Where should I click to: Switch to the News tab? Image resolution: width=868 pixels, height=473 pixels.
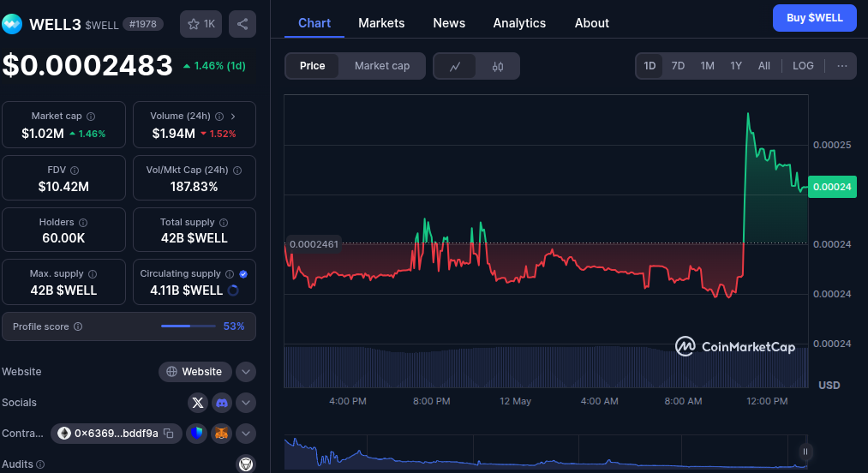pyautogui.click(x=449, y=23)
